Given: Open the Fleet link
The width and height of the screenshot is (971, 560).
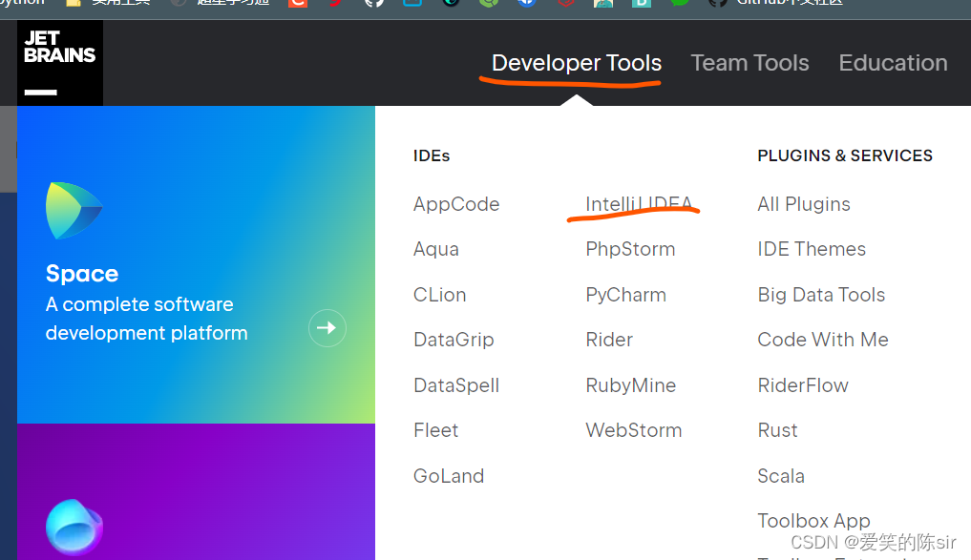Looking at the screenshot, I should tap(436, 430).
